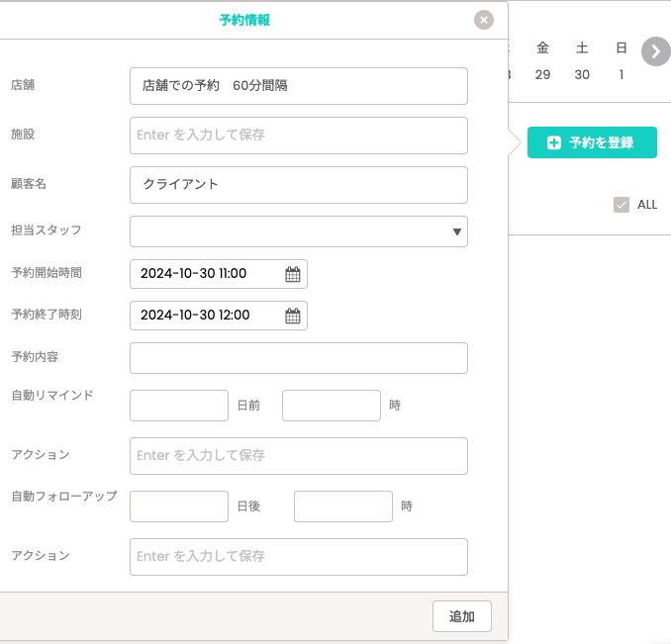This screenshot has width=671, height=644.
Task: Open calendar picker for 予約終了時刻
Action: [x=293, y=316]
